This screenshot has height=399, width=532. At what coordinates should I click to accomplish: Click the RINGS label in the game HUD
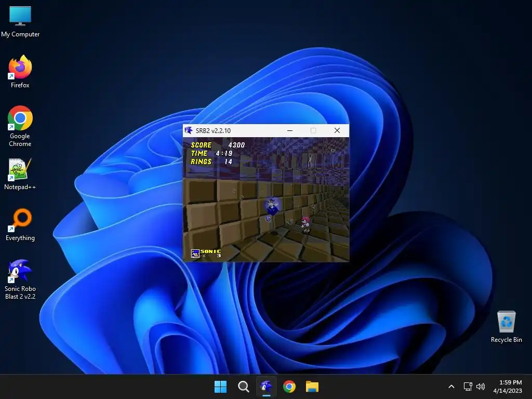point(201,162)
